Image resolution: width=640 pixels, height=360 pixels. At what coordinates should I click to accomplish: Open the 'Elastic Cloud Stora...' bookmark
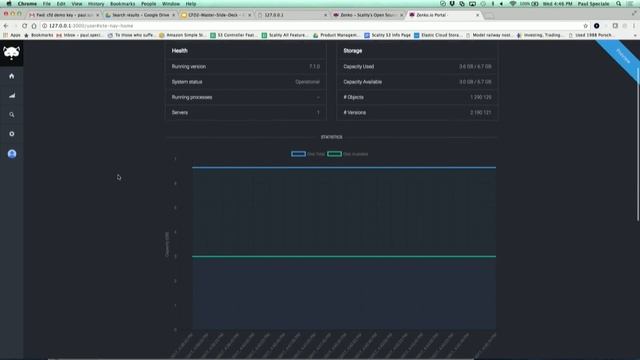(x=438, y=35)
